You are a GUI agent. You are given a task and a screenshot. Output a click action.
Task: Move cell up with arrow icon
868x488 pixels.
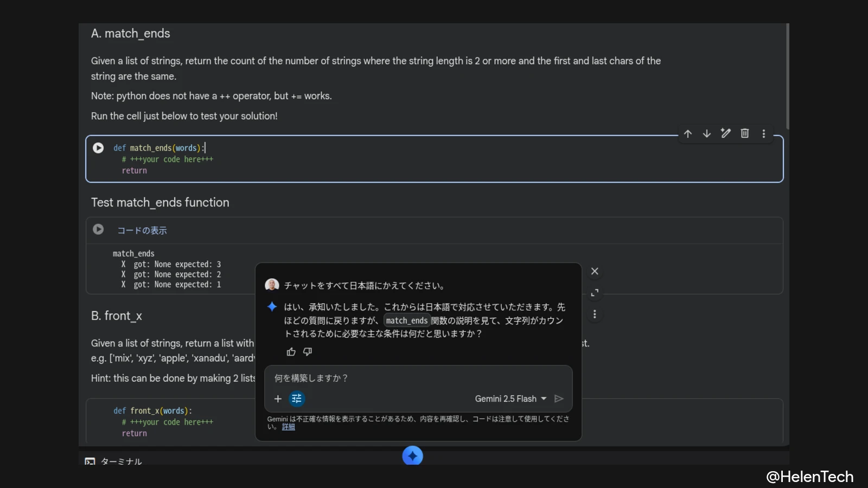point(688,134)
